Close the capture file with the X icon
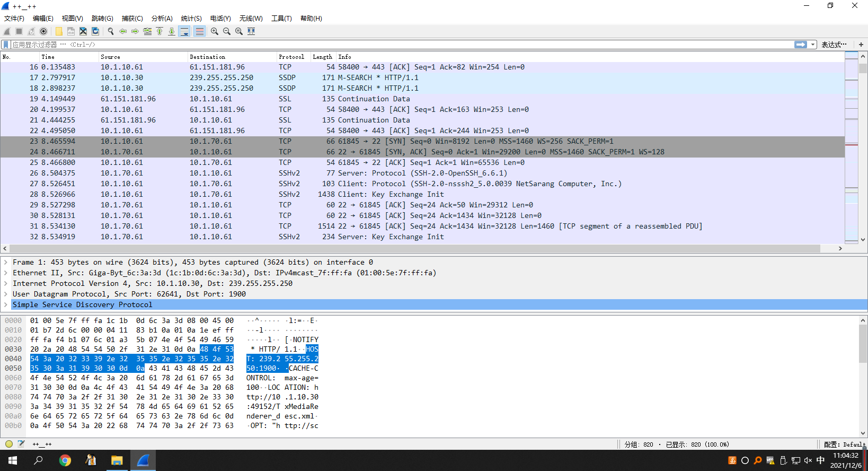This screenshot has width=868, height=471. [x=83, y=31]
